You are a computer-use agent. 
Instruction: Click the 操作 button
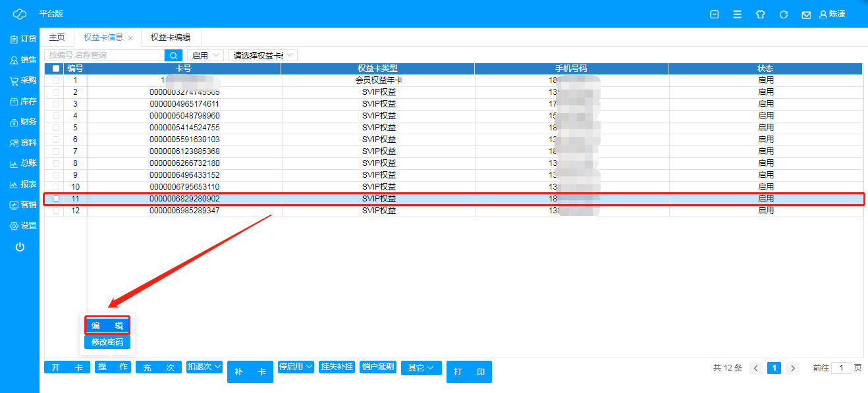113,367
